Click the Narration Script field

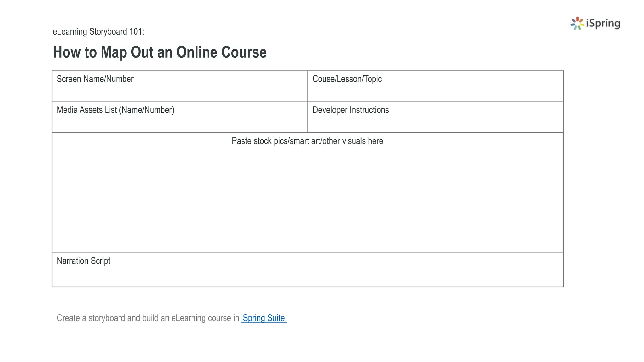point(307,273)
